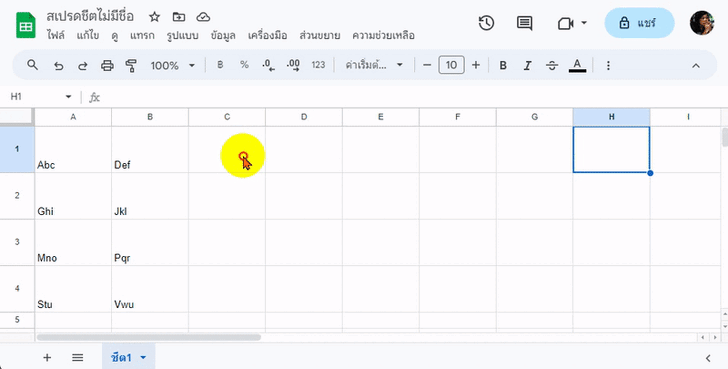Toggle bold formatting

pyautogui.click(x=503, y=65)
